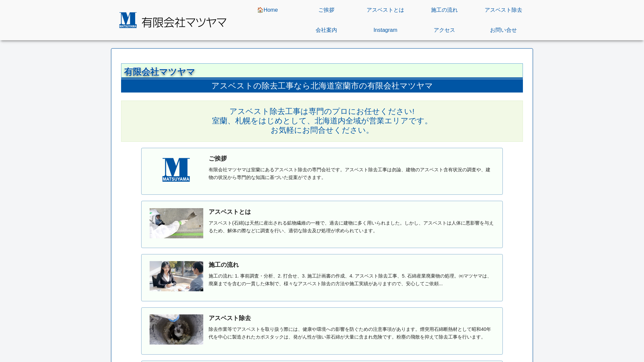The height and width of the screenshot is (362, 644).
Task: Click the 有限会社マツヤマ page heading
Action: pos(159,72)
